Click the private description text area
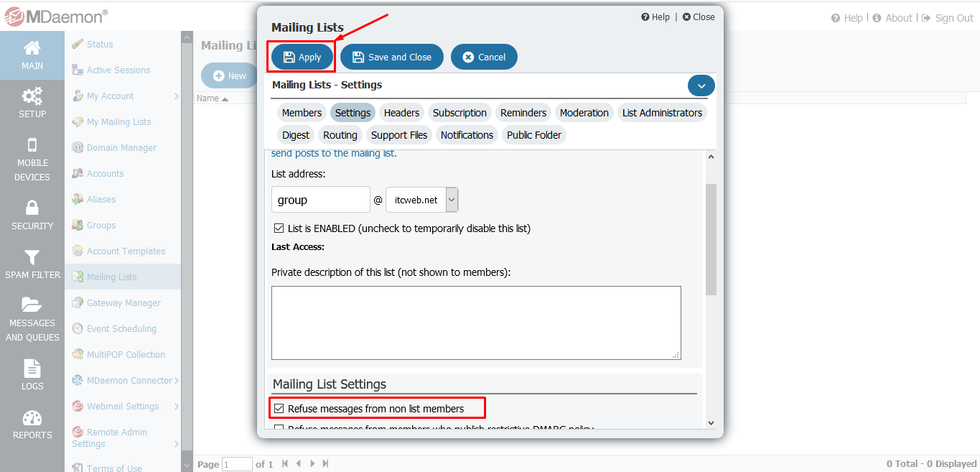The height and width of the screenshot is (472, 980). (476, 323)
